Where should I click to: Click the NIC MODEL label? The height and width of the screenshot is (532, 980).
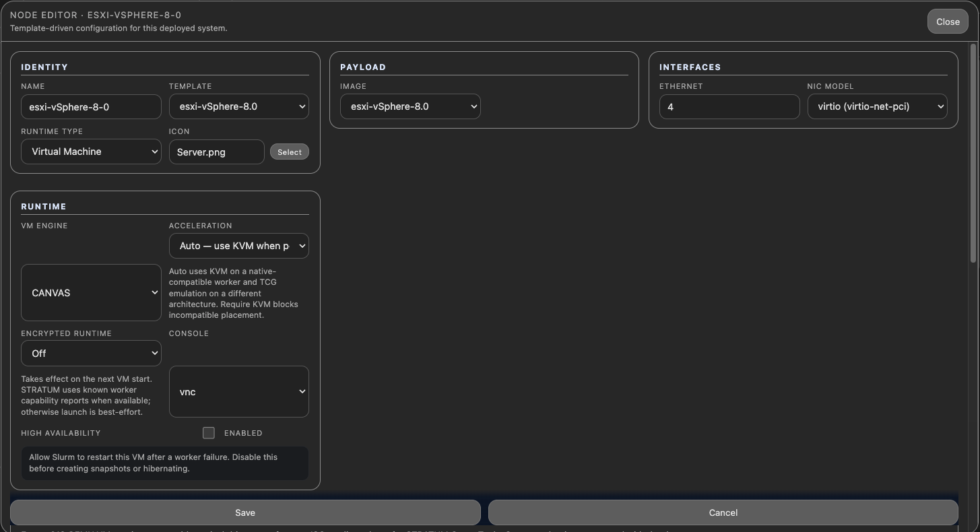(830, 86)
